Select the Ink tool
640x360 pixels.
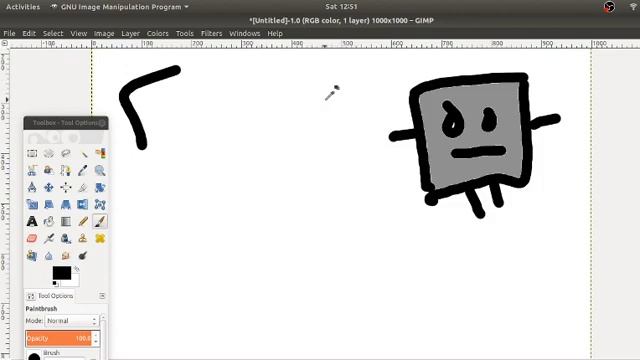pos(66,238)
